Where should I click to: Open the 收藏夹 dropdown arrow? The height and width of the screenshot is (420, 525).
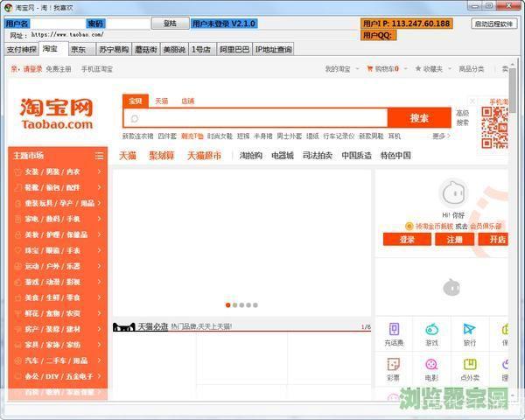tap(450, 68)
